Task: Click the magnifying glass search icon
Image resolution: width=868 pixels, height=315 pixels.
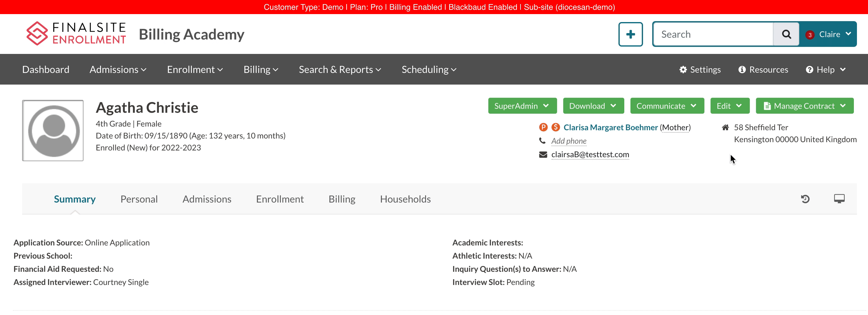Action: 786,34
